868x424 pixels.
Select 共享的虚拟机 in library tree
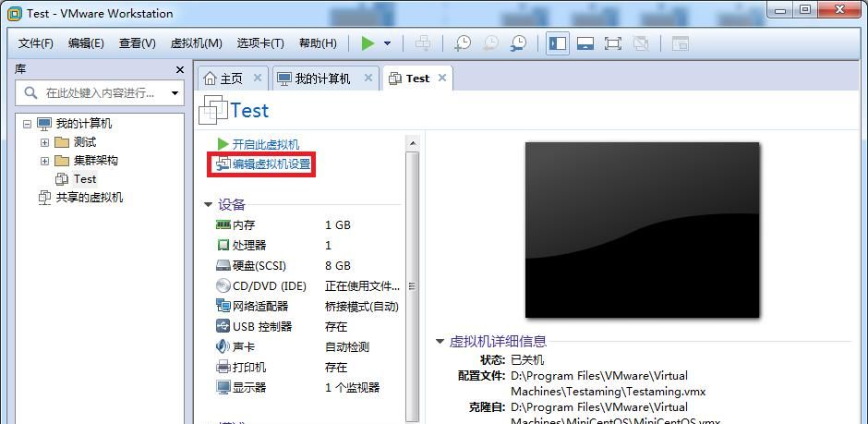(90, 197)
